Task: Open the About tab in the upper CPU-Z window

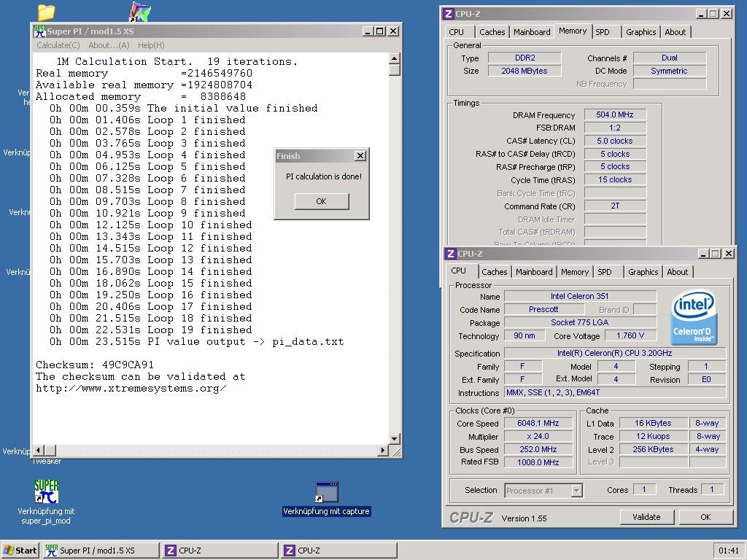Action: point(675,32)
